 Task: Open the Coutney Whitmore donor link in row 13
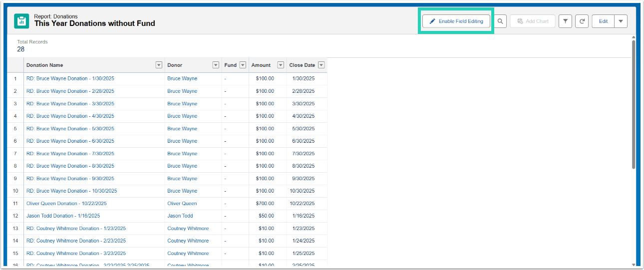tap(188, 228)
